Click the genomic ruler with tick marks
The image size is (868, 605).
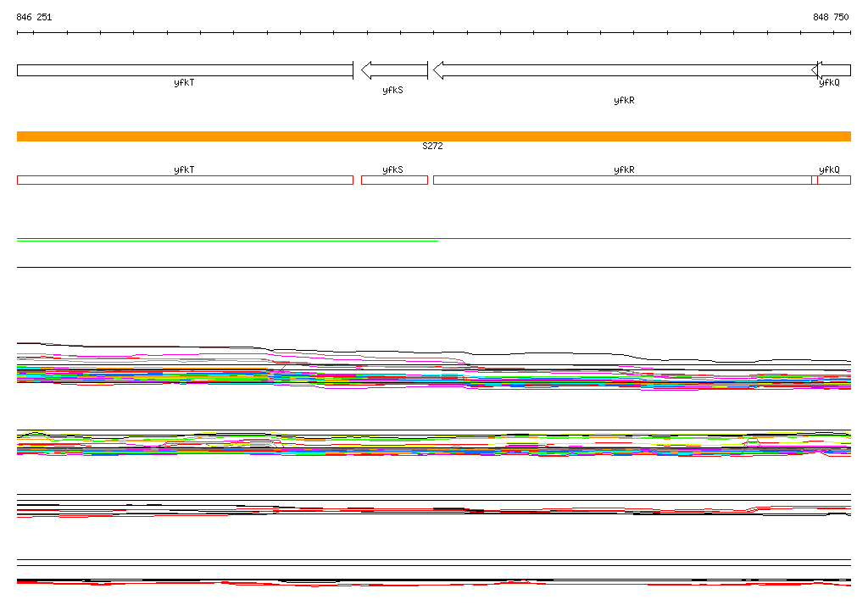pos(433,33)
